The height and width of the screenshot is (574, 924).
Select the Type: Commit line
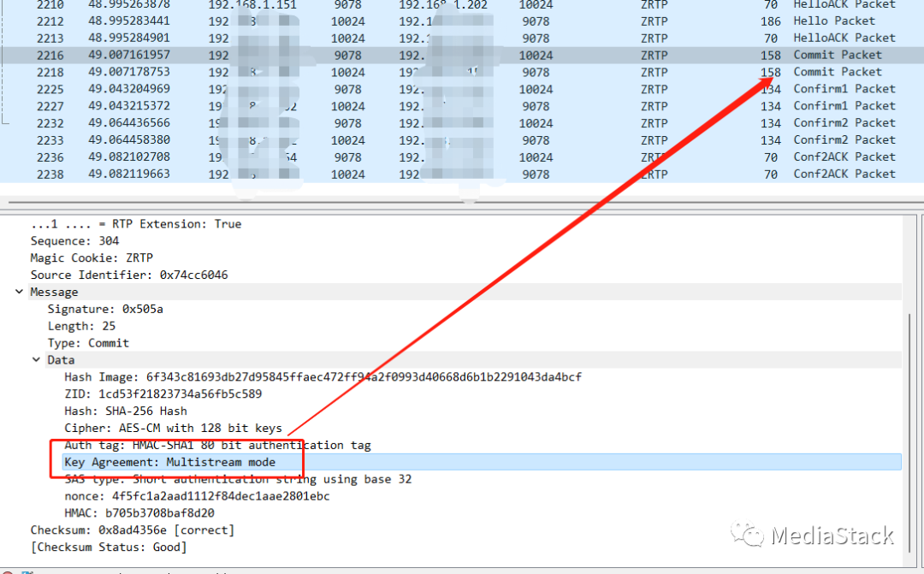(x=88, y=343)
